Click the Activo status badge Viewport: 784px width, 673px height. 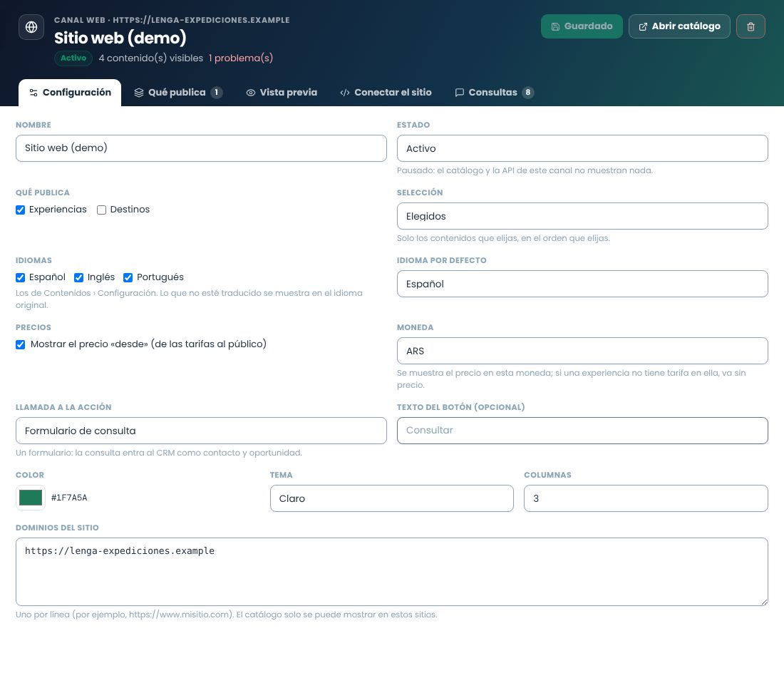73,58
